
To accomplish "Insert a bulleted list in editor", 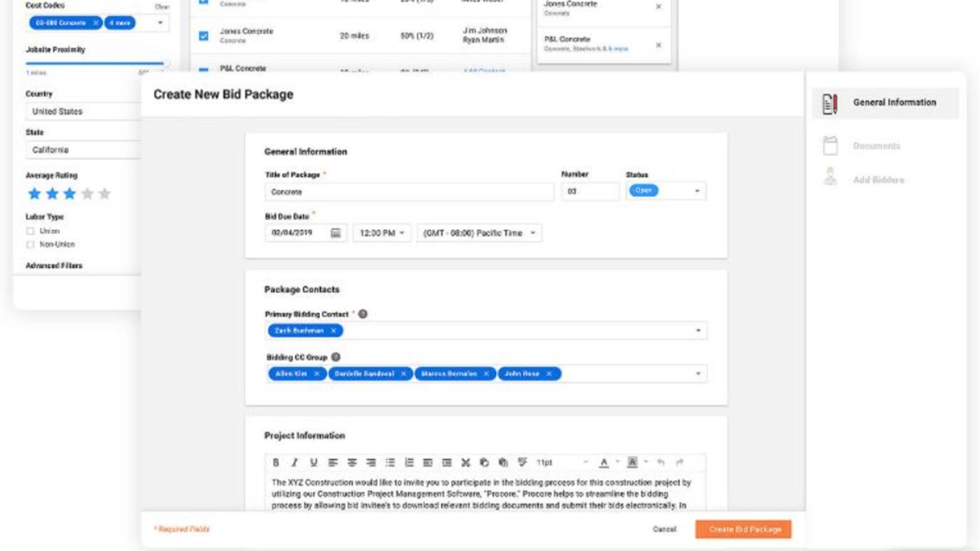I will [390, 463].
